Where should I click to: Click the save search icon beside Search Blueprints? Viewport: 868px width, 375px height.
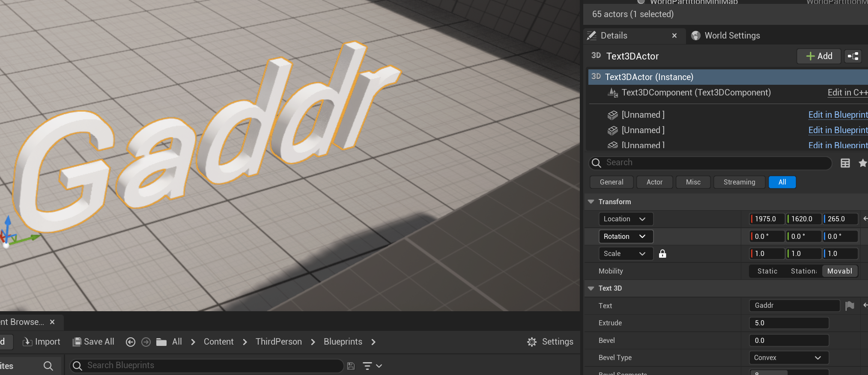tap(351, 366)
